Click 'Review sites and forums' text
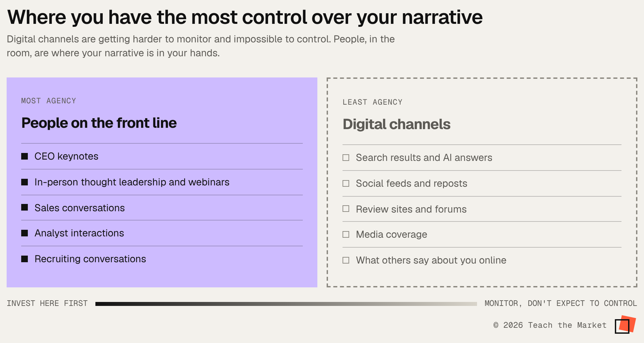 pos(411,209)
